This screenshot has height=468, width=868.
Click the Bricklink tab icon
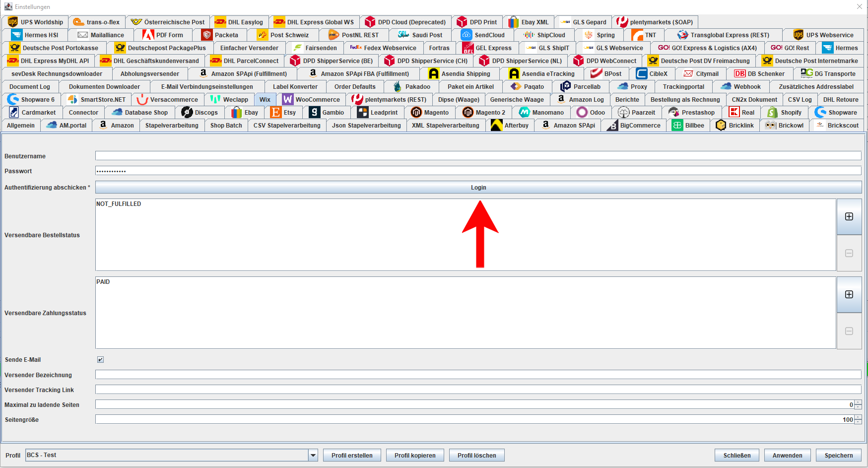tap(721, 125)
